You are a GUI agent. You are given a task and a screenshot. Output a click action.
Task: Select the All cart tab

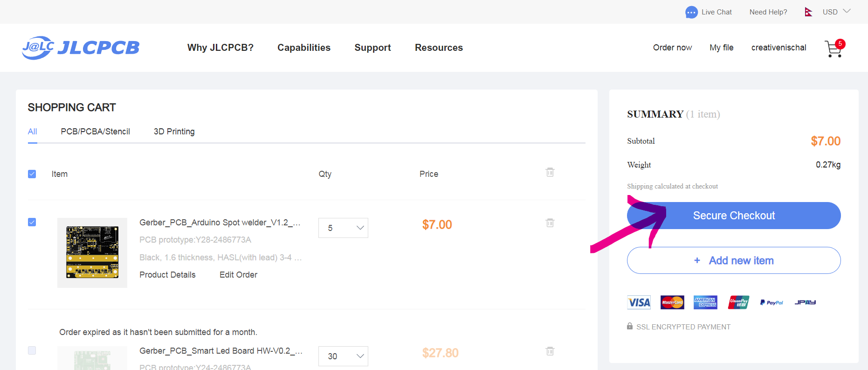tap(32, 132)
